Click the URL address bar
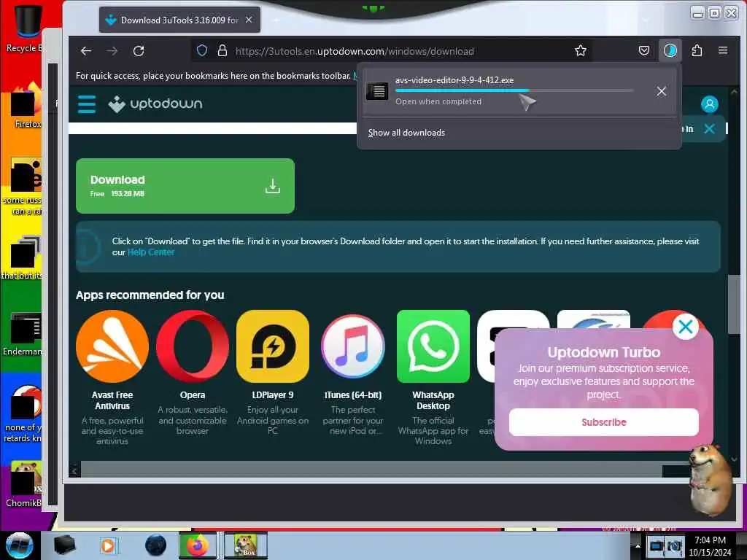This screenshot has width=747, height=560. tap(391, 51)
